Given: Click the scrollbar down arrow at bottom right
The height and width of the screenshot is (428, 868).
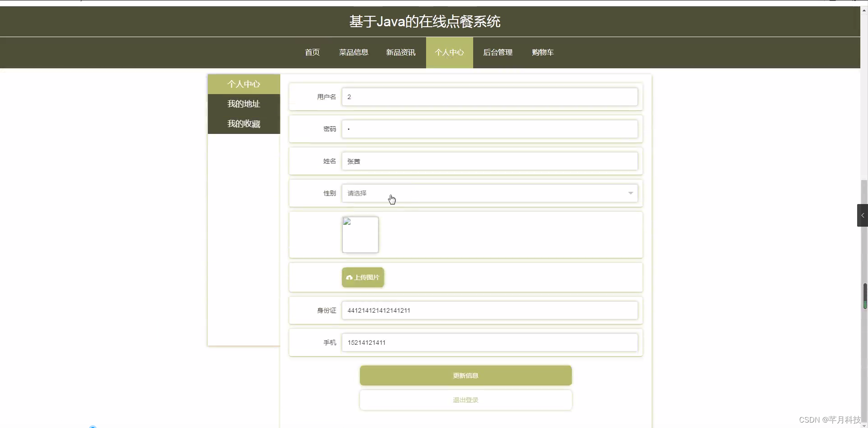Looking at the screenshot, I should [x=863, y=424].
